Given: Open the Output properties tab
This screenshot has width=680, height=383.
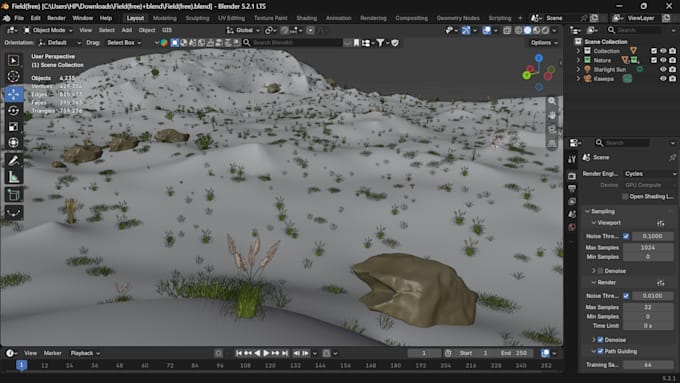Looking at the screenshot, I should pyautogui.click(x=572, y=189).
